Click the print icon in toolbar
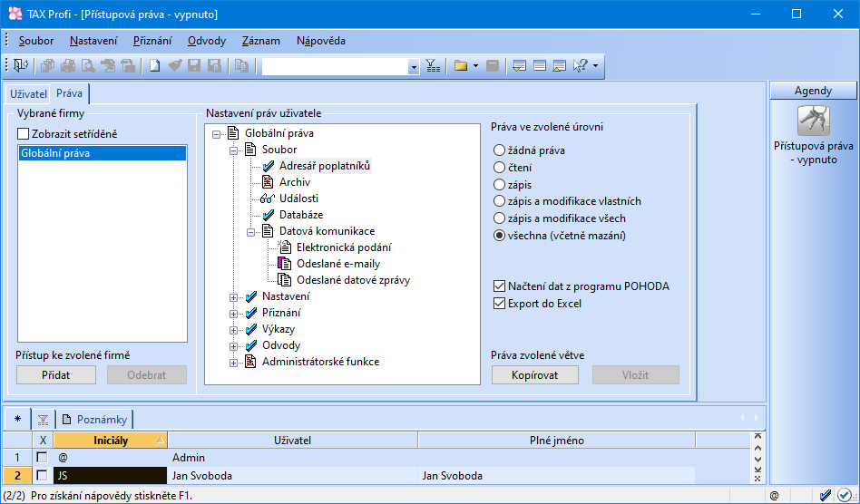 [68, 66]
